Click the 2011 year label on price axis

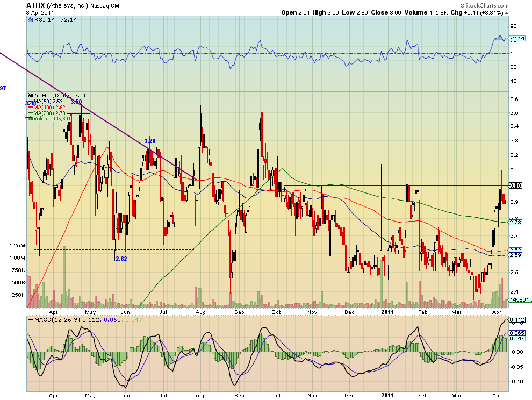[387, 312]
